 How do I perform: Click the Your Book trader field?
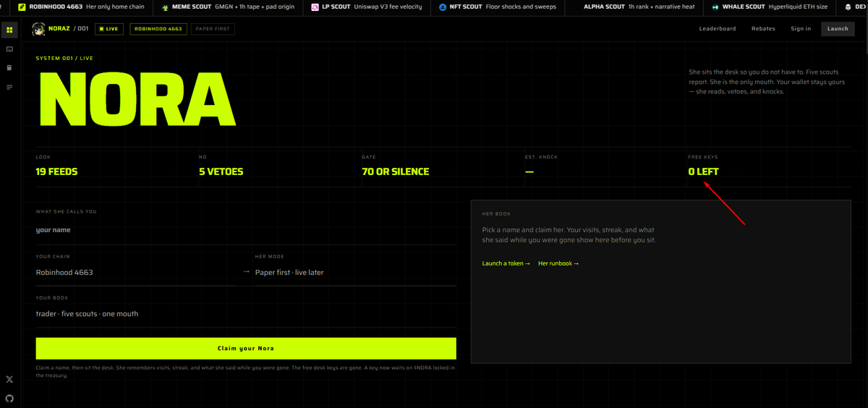(x=246, y=314)
